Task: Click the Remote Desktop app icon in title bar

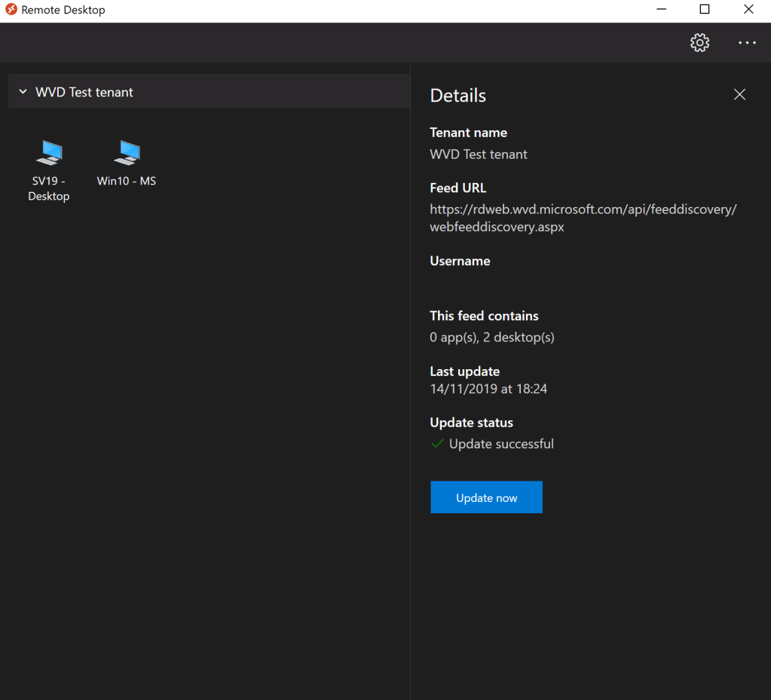Action: coord(11,9)
